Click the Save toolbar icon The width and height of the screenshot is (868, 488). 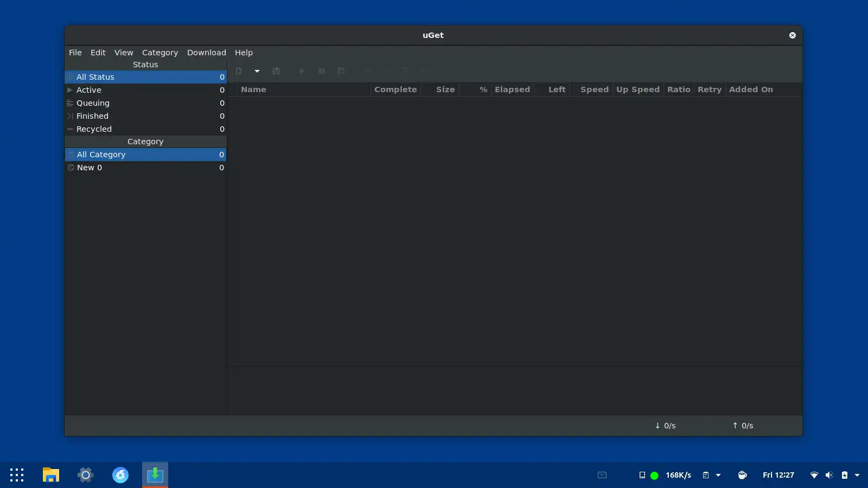pyautogui.click(x=276, y=71)
